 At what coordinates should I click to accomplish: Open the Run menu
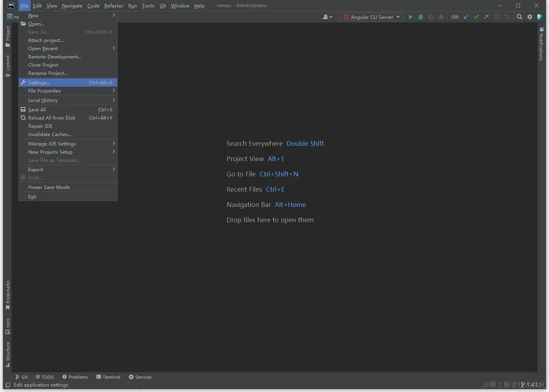[133, 5]
